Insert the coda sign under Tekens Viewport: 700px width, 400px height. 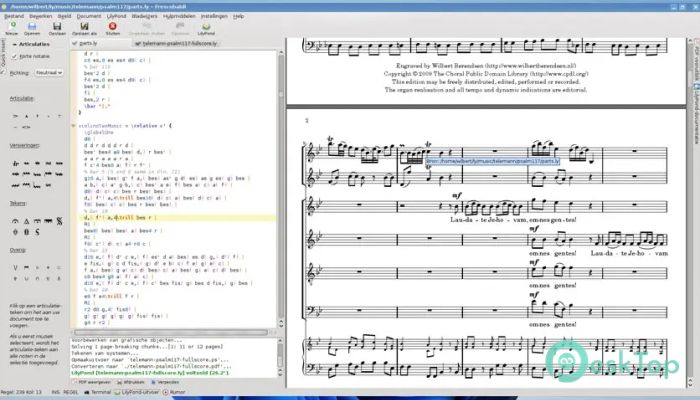[16, 232]
